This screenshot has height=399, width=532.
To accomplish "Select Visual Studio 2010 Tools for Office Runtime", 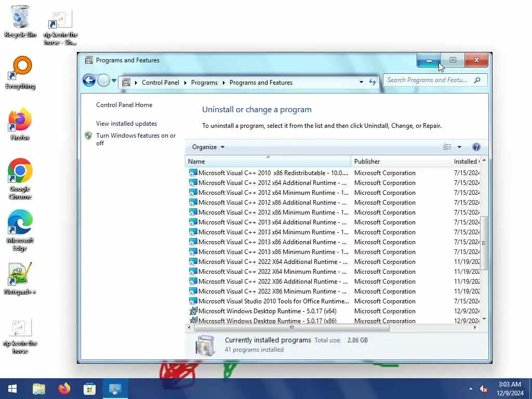I will (334, 301).
